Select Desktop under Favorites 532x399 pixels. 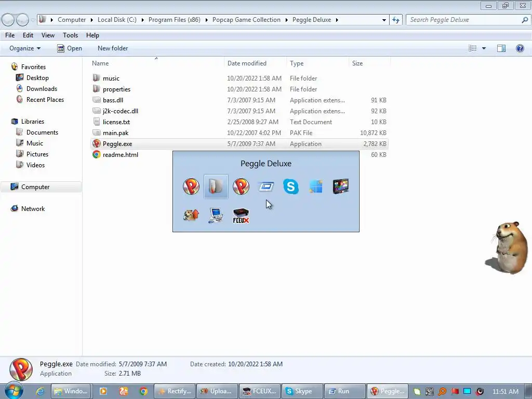click(x=37, y=78)
